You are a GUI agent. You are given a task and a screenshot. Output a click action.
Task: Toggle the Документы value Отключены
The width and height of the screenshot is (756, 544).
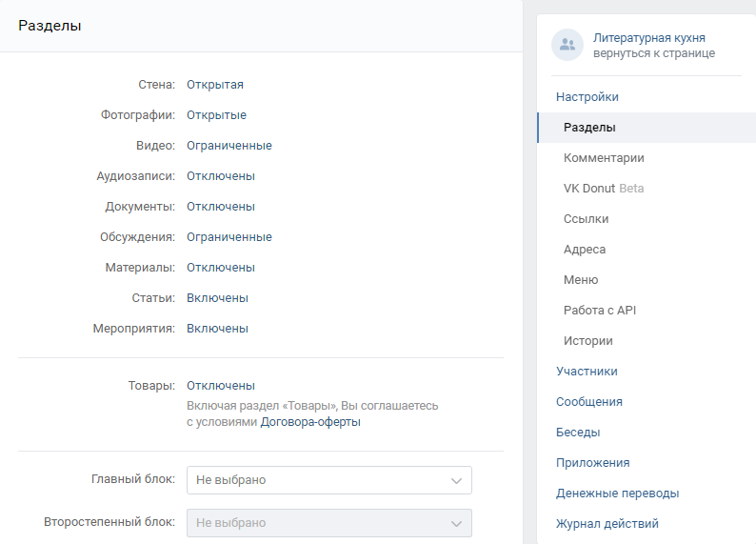pos(221,207)
